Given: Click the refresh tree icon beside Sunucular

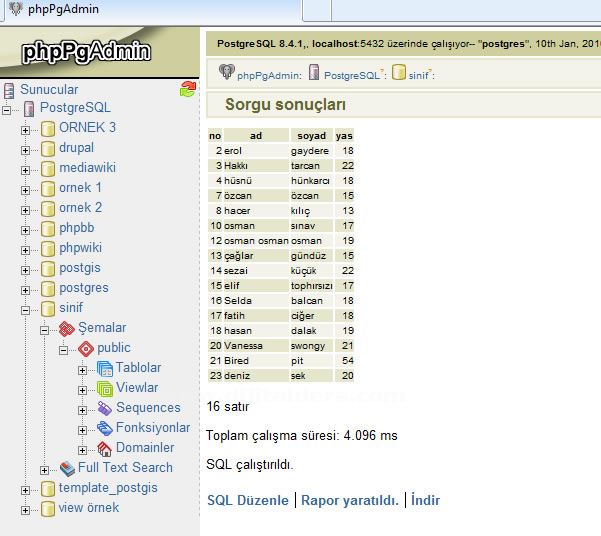Looking at the screenshot, I should pos(188,89).
